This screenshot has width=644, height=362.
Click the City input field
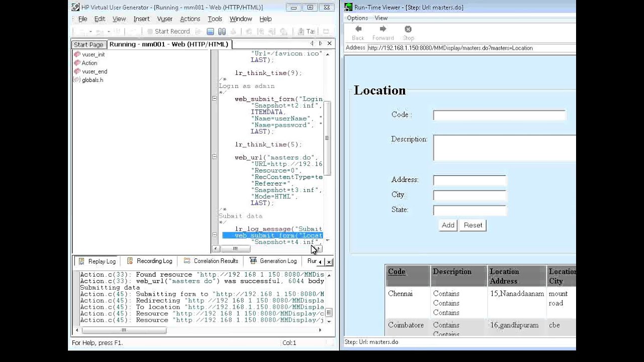coord(469,196)
